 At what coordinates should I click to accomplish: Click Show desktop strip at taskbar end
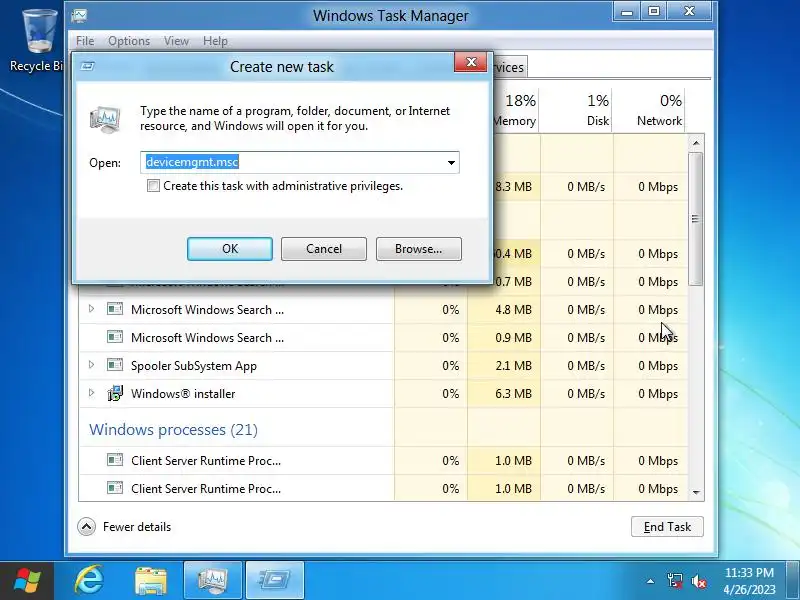tap(794, 581)
